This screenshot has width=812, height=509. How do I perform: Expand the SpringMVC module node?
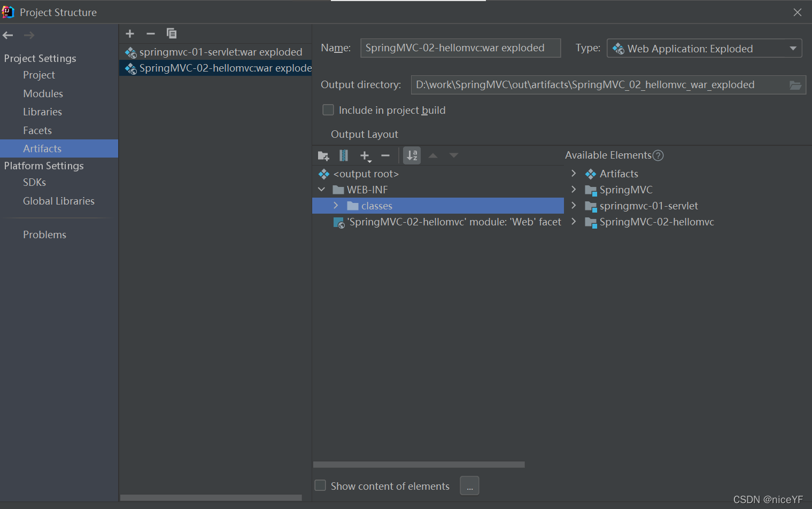coord(574,190)
